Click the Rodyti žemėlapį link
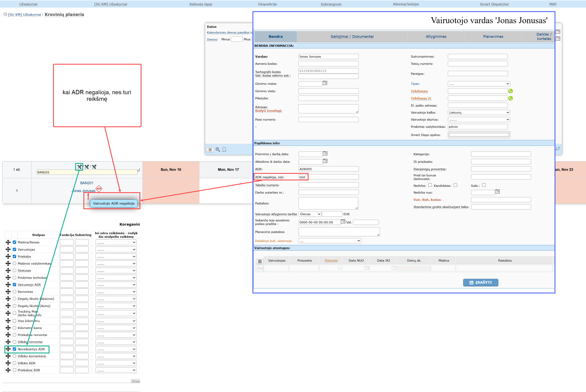The image size is (586, 392). pyautogui.click(x=268, y=111)
